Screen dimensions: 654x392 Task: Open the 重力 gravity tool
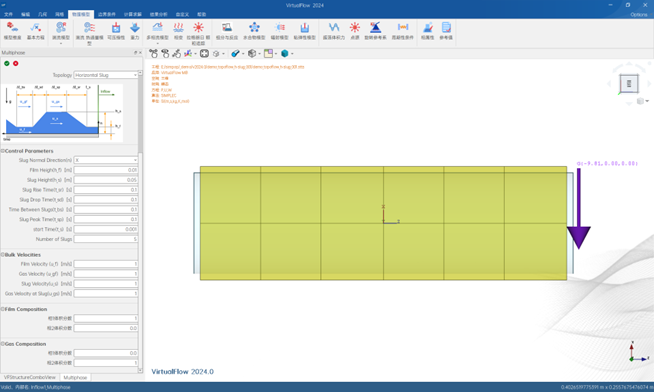coord(135,31)
